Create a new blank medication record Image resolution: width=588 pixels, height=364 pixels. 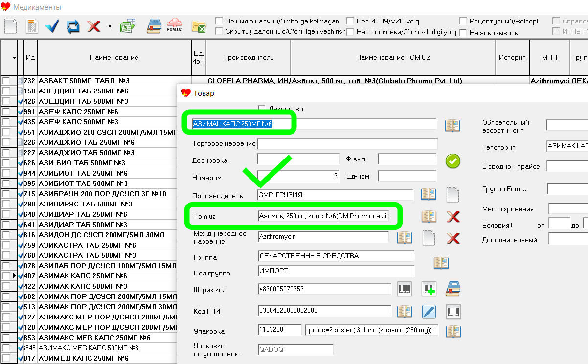coord(10,25)
